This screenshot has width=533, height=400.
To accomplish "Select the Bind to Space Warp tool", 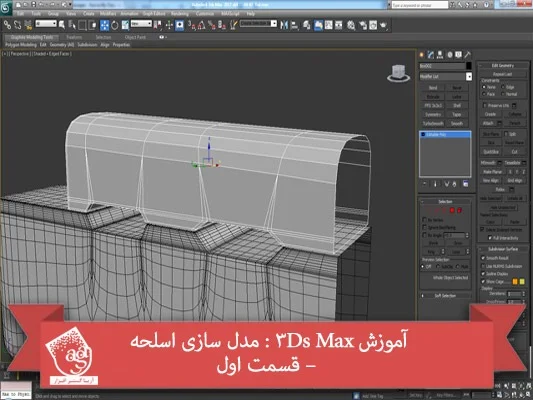I will (x=28, y=25).
